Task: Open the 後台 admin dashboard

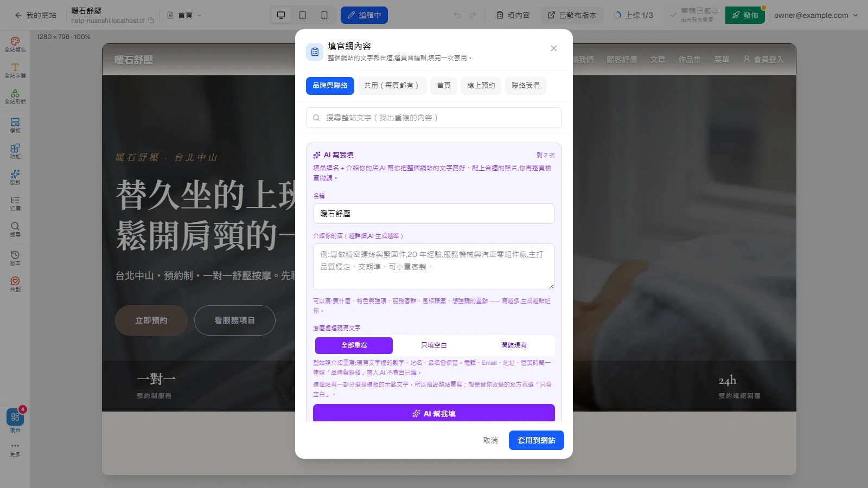Action: tap(15, 421)
